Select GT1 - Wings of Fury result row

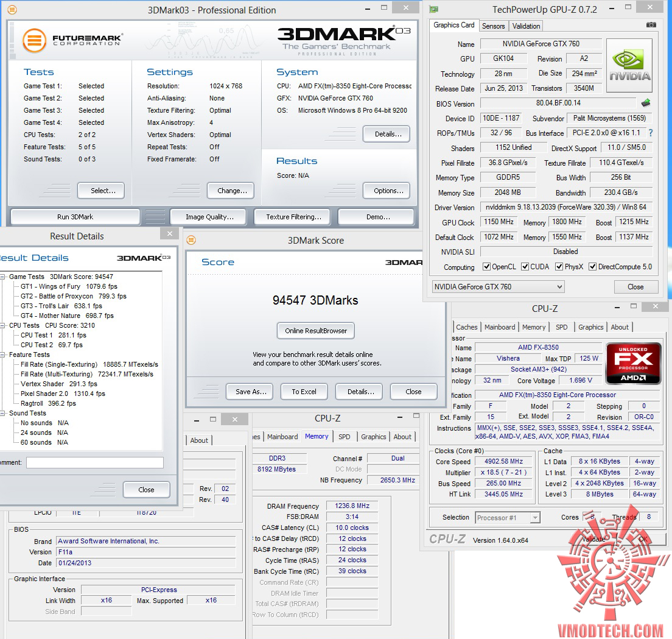pyautogui.click(x=69, y=286)
